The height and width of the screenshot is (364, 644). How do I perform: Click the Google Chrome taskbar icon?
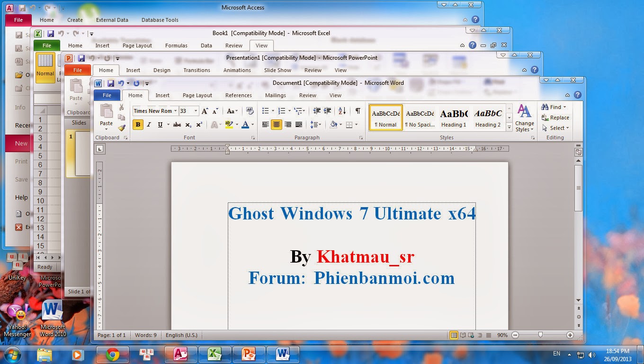point(112,355)
